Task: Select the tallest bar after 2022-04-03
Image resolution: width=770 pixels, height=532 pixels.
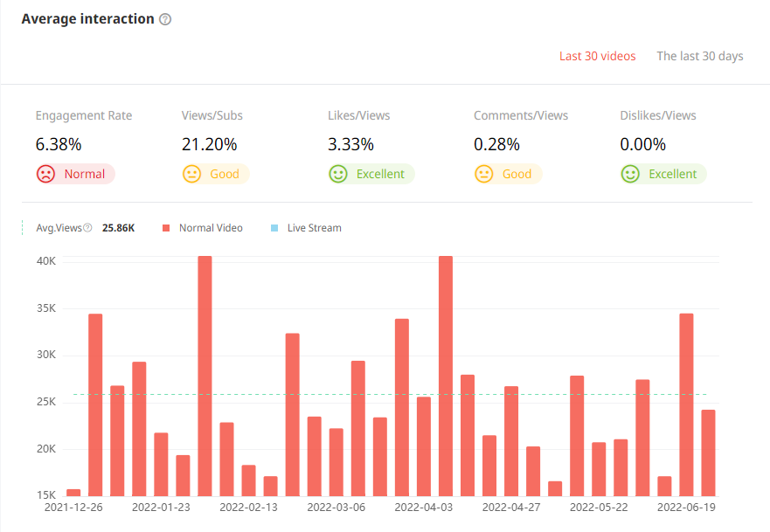Action: coord(446,376)
